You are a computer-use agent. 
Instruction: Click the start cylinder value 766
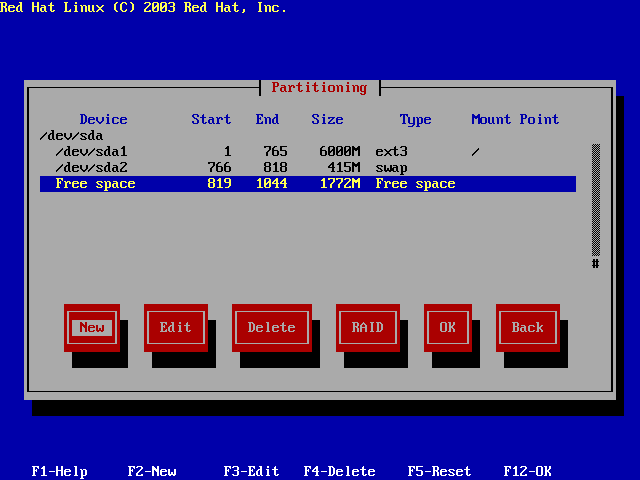[x=220, y=167]
